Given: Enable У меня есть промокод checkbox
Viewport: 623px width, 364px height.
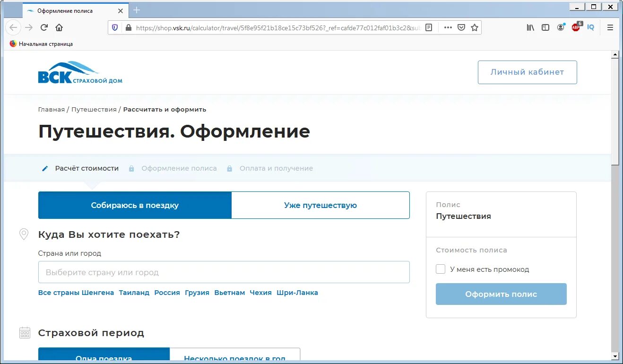Looking at the screenshot, I should 441,269.
